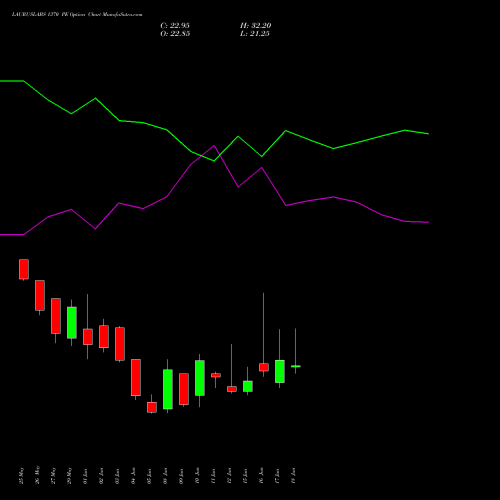Click the 29 May date label

(70, 476)
